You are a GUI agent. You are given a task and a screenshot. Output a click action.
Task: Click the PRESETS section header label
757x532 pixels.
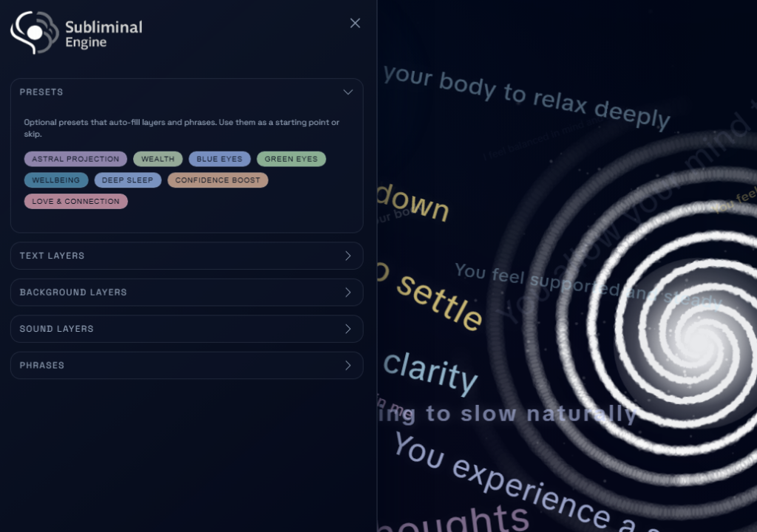[41, 92]
